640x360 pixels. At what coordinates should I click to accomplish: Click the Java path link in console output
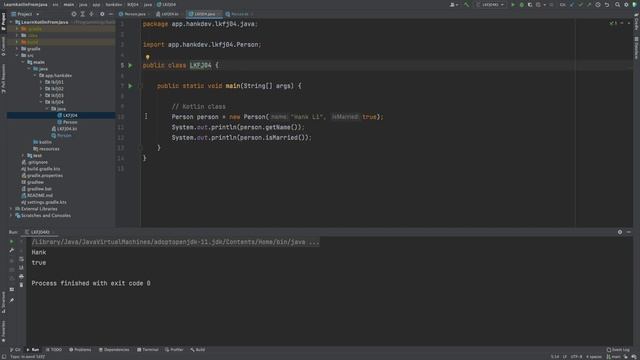tap(175, 242)
